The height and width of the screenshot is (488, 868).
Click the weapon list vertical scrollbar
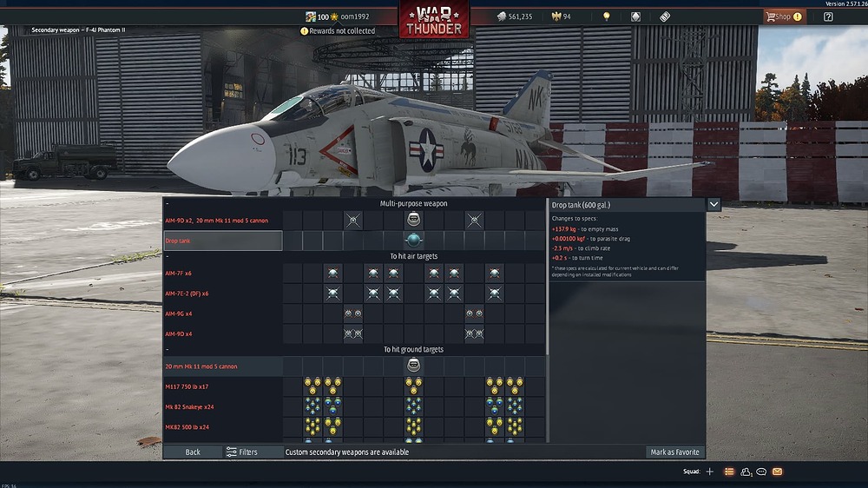click(x=548, y=277)
